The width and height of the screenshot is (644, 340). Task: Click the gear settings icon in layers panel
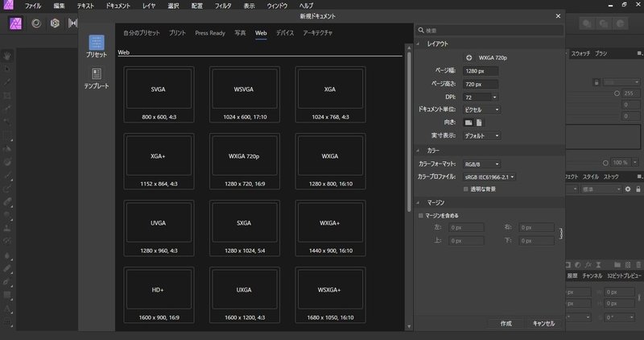point(628,189)
